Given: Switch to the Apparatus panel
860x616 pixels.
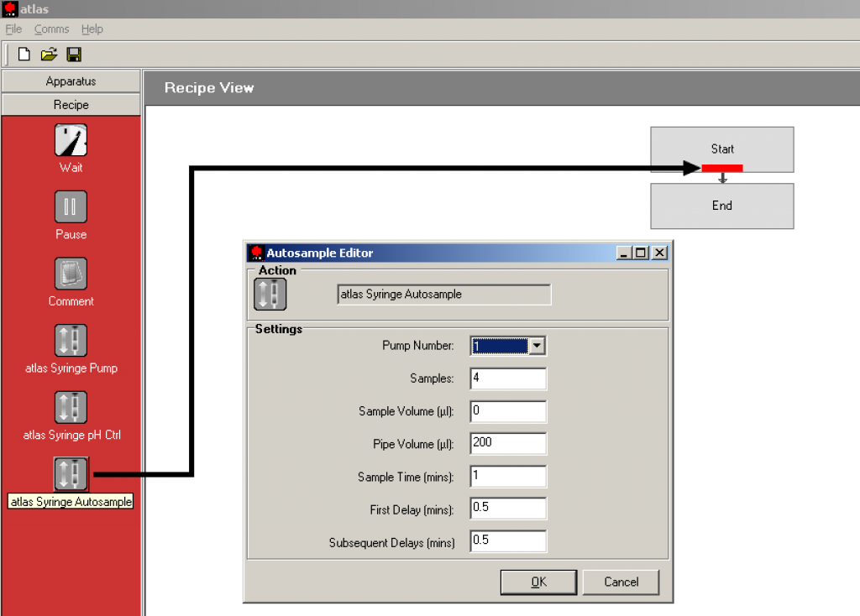Looking at the screenshot, I should coord(71,81).
